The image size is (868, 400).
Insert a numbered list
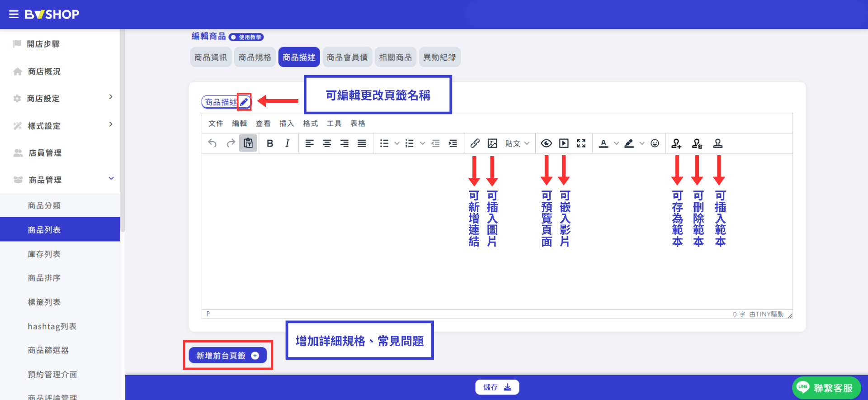point(410,143)
